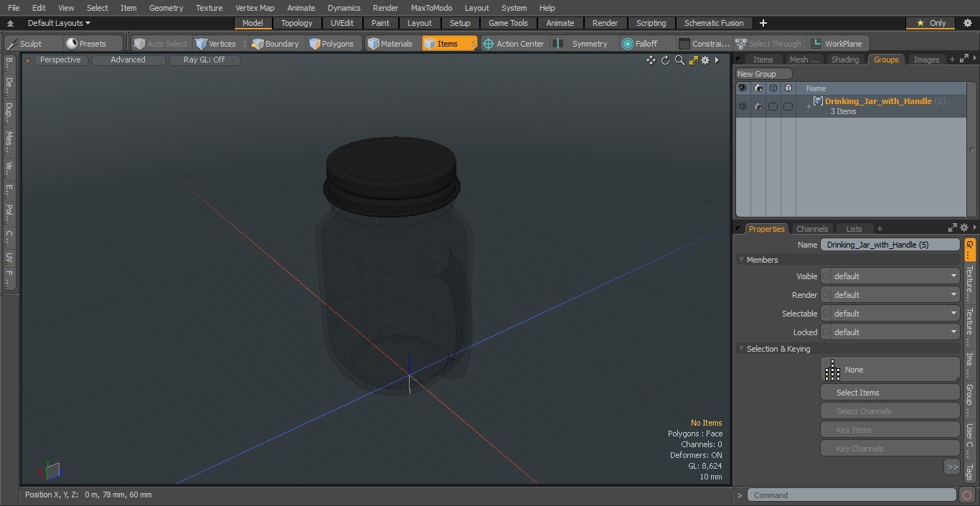Toggle Auto Select mode

point(161,44)
